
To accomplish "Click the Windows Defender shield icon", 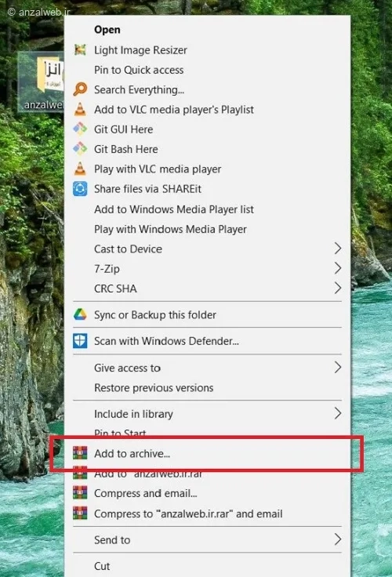I will click(80, 341).
